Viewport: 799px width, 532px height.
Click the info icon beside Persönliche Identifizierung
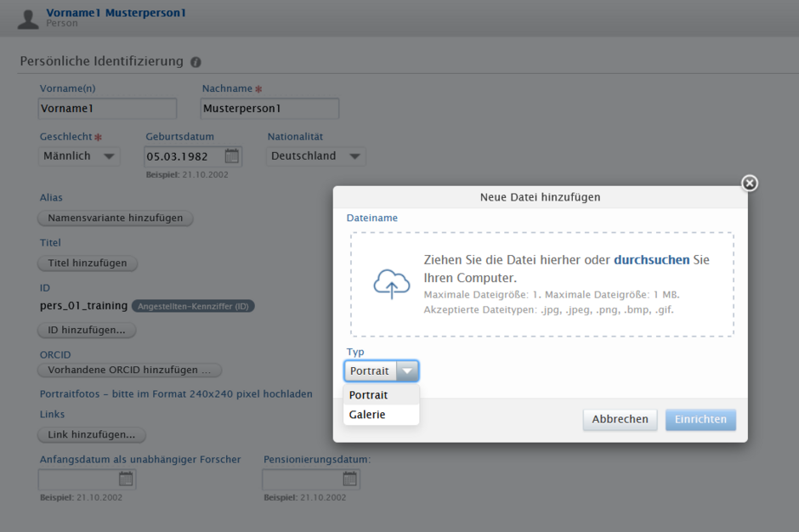tap(195, 62)
